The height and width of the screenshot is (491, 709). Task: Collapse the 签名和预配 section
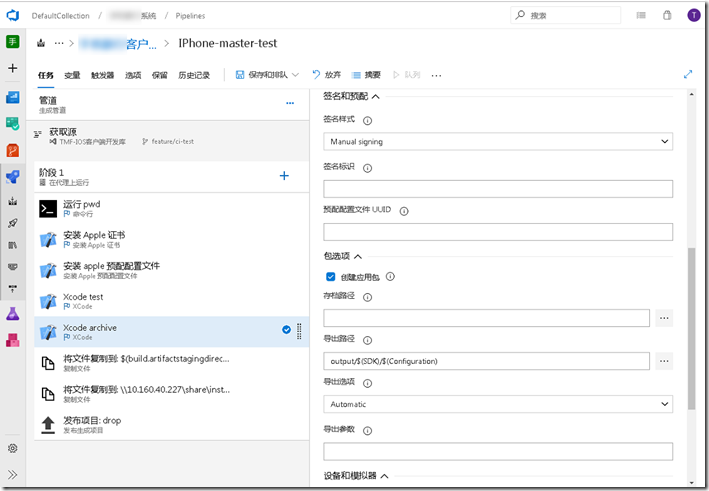tap(376, 96)
